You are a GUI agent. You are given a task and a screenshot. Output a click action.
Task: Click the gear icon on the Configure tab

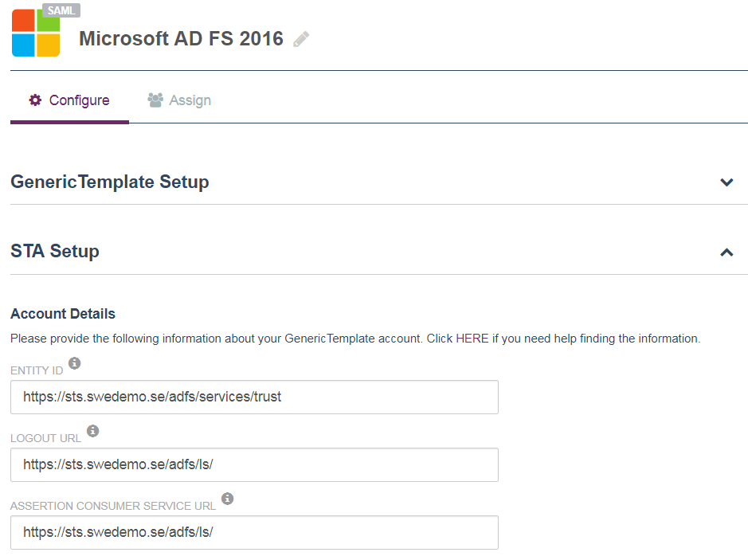click(35, 100)
